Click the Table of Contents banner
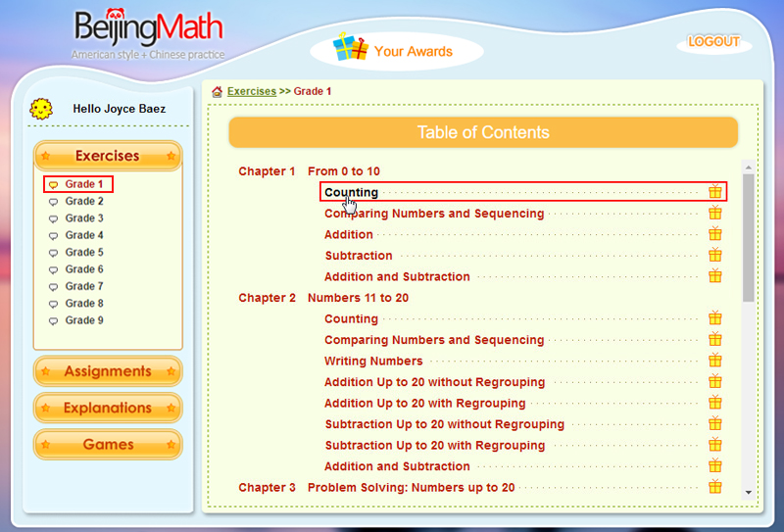The height and width of the screenshot is (532, 784). (x=483, y=132)
